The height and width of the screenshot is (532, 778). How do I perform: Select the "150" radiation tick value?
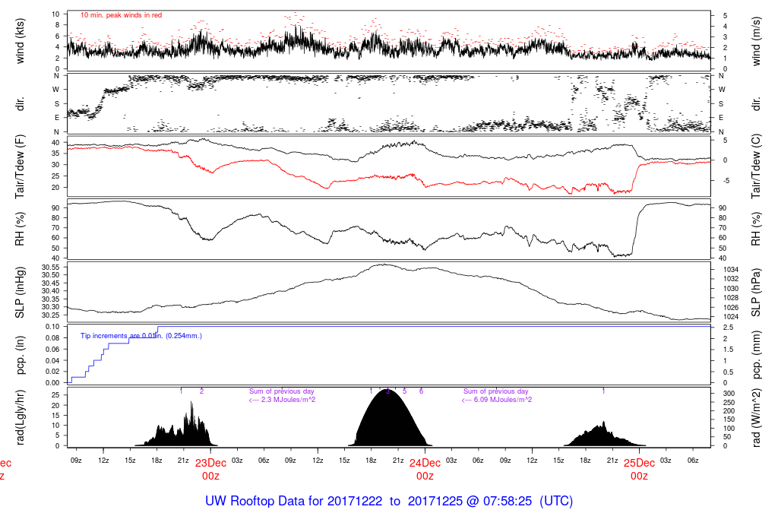(x=729, y=420)
